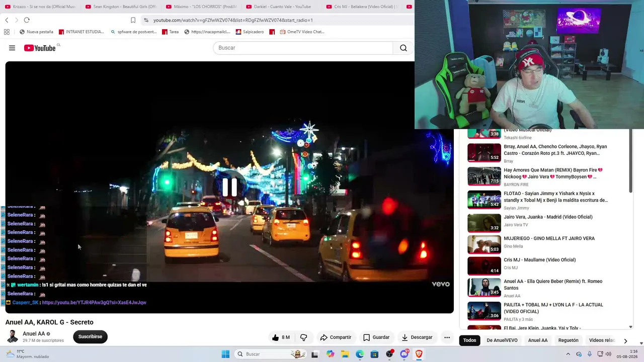Open the Salpicadero bookmark
644x362 pixels.
(250, 32)
